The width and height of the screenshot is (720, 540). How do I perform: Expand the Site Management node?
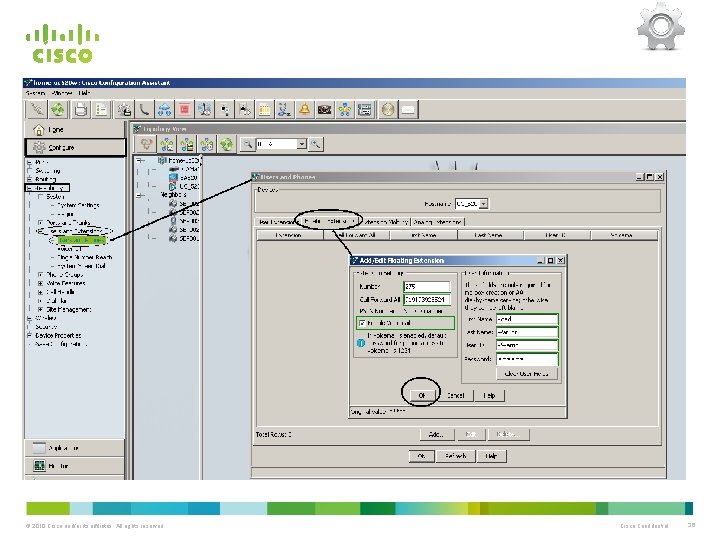(x=40, y=309)
